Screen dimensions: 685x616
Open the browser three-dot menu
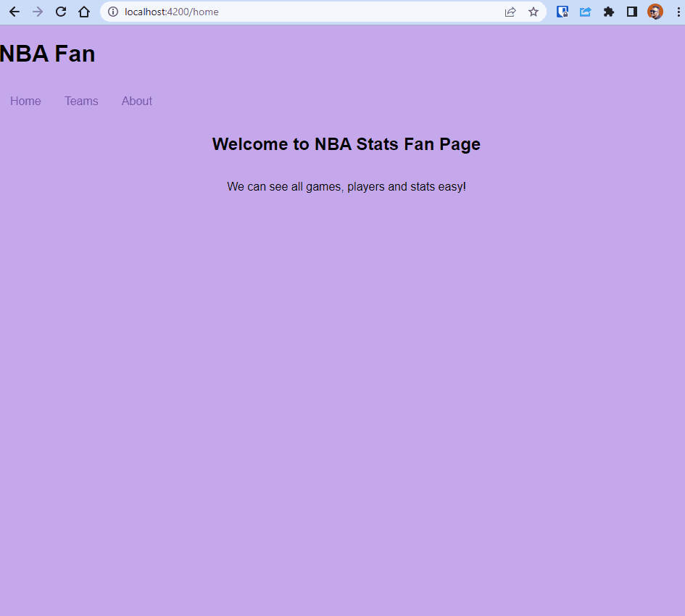pos(678,12)
